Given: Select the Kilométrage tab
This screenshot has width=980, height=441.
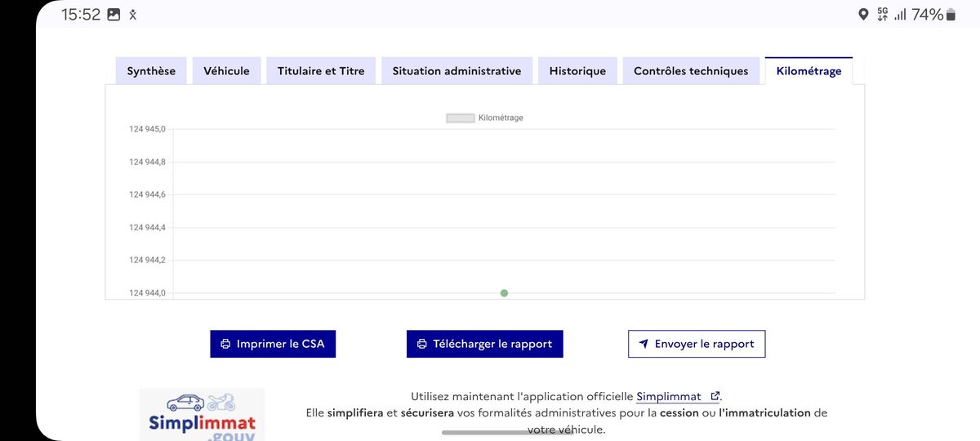Looking at the screenshot, I should pos(808,71).
